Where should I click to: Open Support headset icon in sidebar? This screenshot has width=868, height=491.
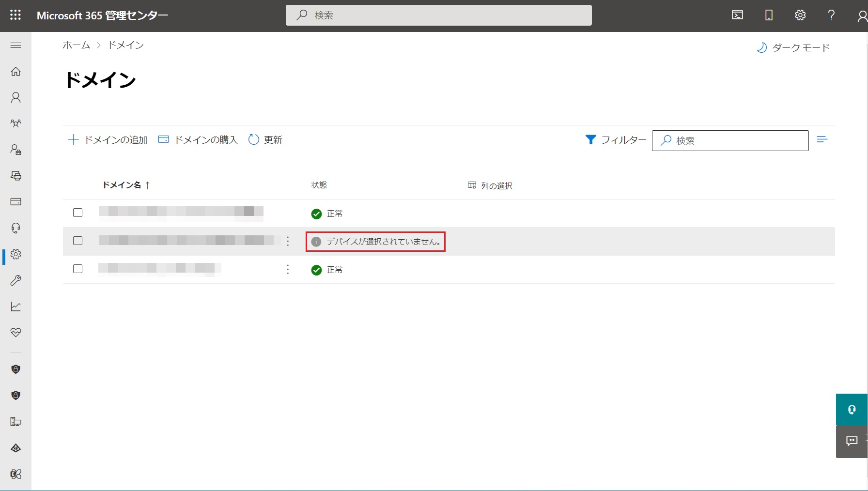[x=16, y=228]
